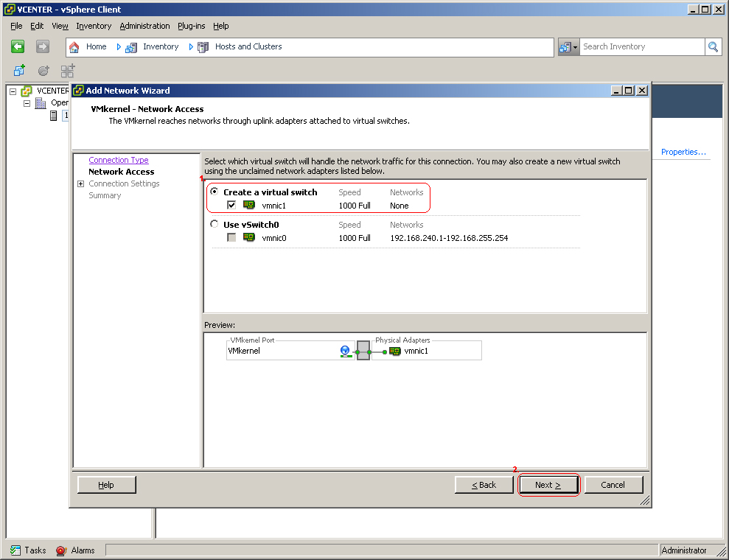
Task: Open the search scope dropdown
Action: (x=568, y=47)
